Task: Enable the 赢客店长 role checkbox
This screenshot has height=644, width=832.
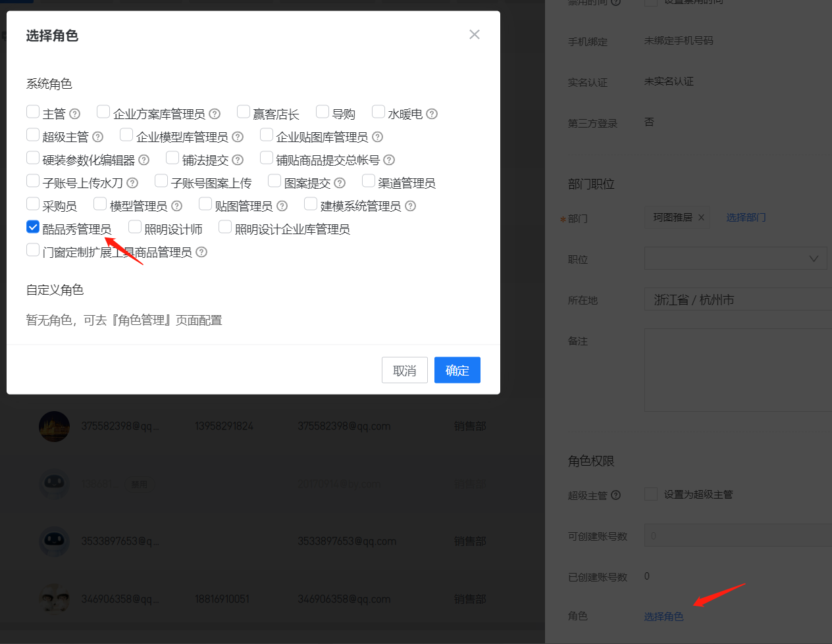Action: coord(244,112)
